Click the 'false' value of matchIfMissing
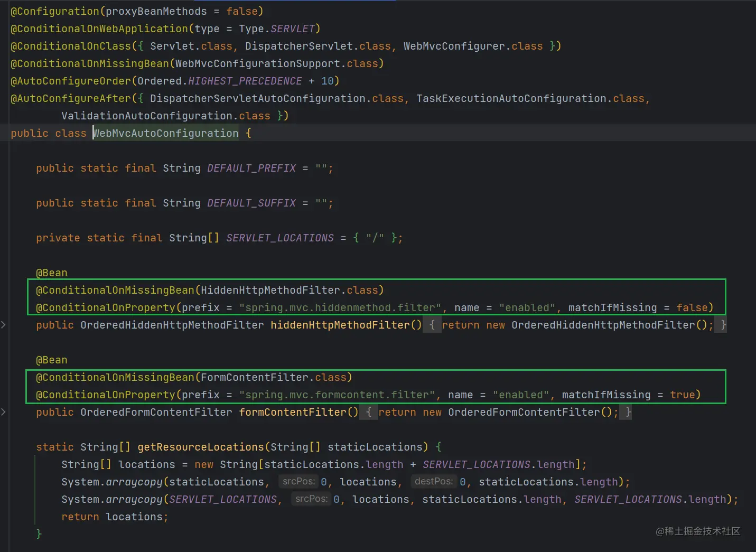756x552 pixels. pos(692,307)
